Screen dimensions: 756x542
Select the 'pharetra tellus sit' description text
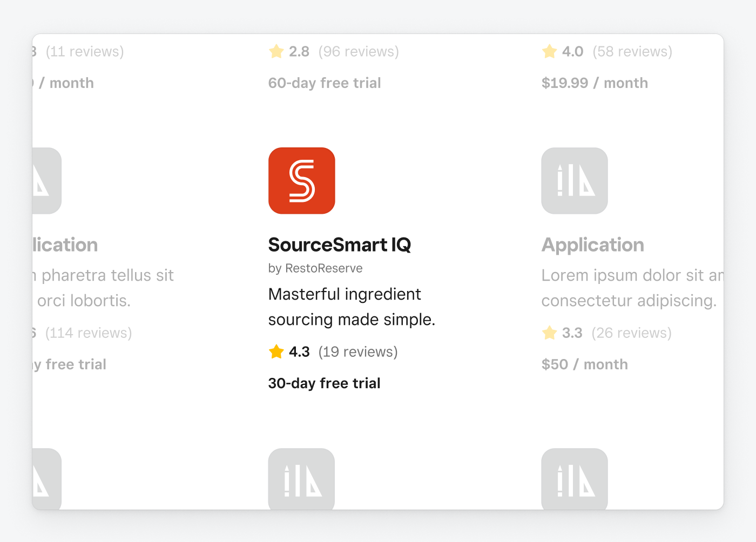pyautogui.click(x=103, y=288)
